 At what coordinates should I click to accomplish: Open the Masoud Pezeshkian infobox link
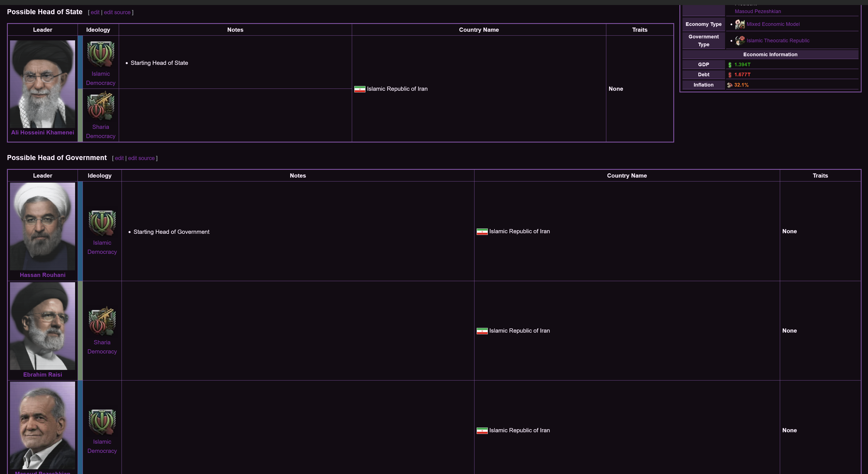pos(758,11)
